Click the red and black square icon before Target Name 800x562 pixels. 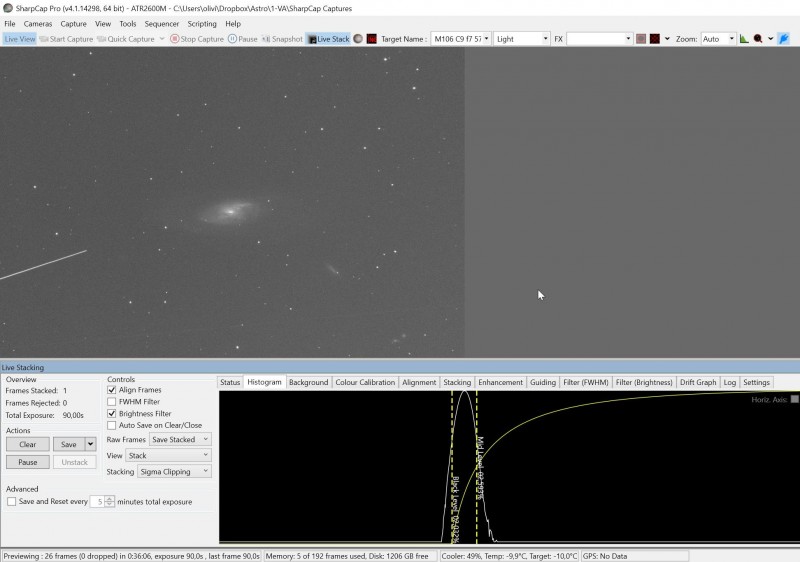(x=371, y=39)
